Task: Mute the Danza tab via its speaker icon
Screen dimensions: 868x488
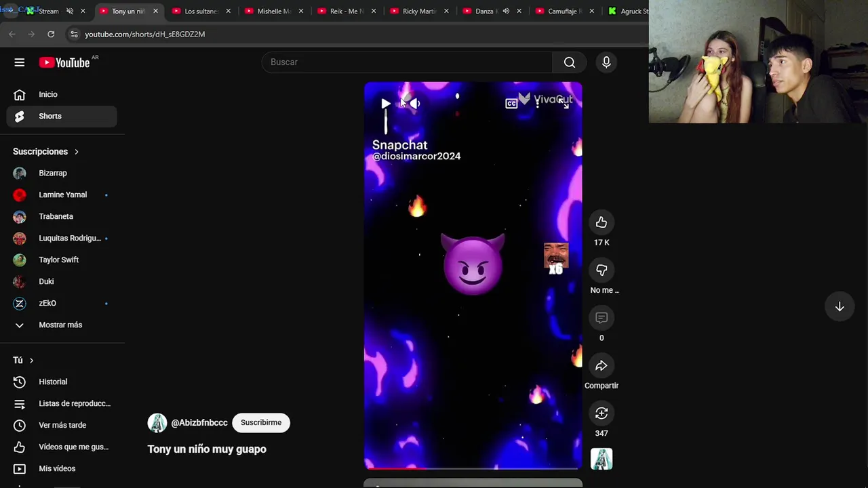Action: [x=506, y=11]
